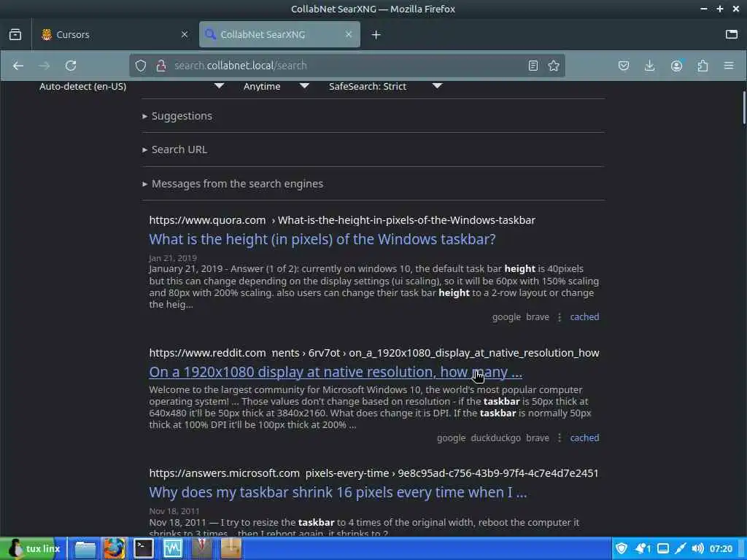The height and width of the screenshot is (560, 747).
Task: Click the quora.com result URL
Action: tap(342, 220)
